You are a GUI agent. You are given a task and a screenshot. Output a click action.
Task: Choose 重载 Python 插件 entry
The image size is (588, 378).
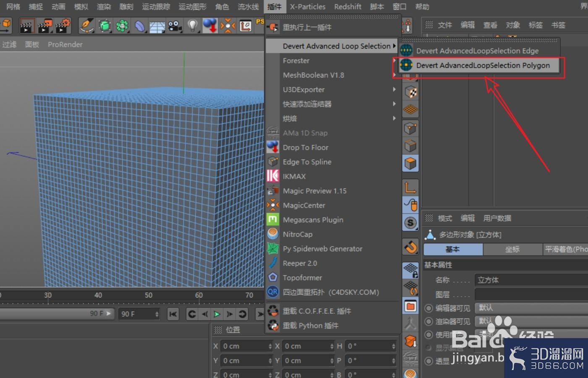pyautogui.click(x=332, y=326)
